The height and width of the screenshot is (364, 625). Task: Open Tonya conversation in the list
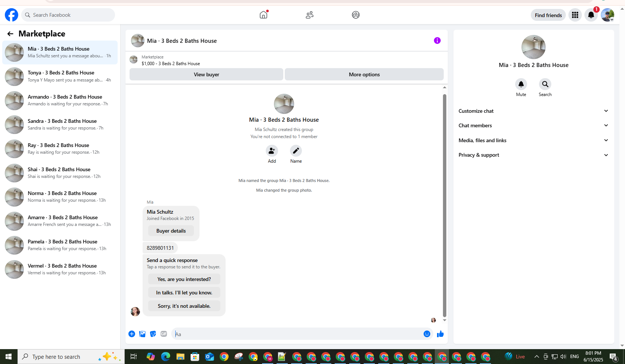pos(60,76)
